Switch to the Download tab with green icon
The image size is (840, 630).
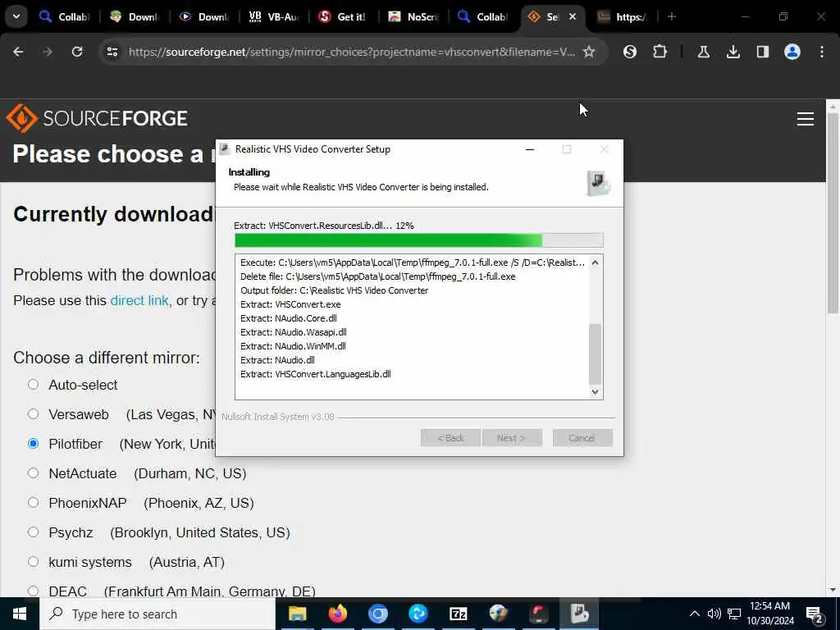pyautogui.click(x=135, y=16)
